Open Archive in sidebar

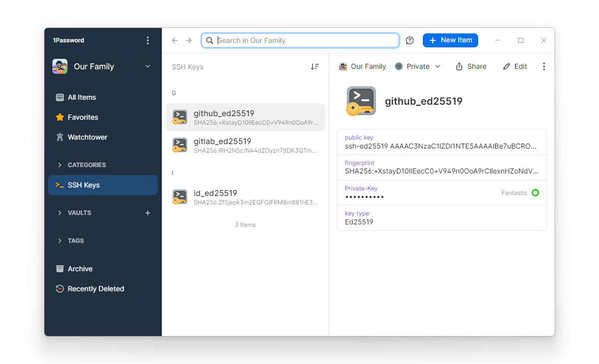click(103, 269)
